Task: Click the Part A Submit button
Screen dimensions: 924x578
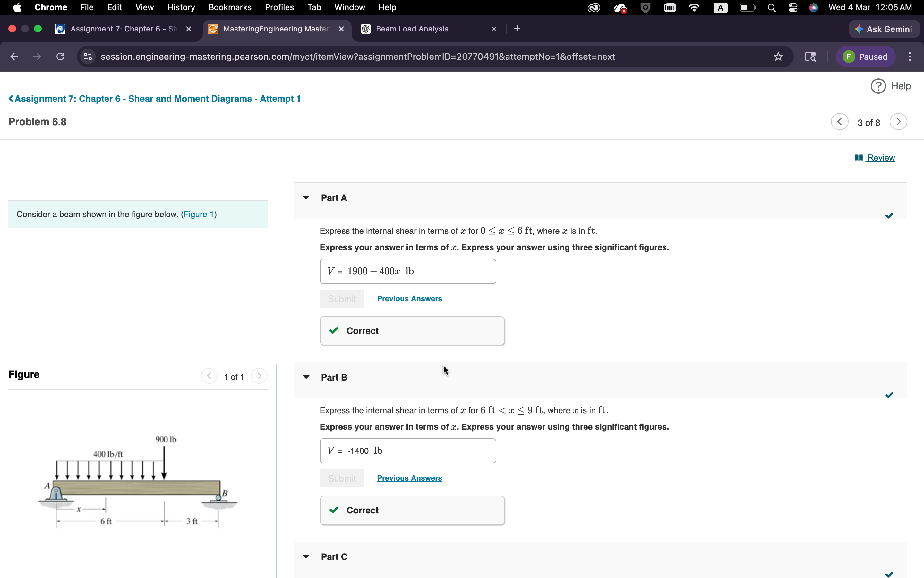Action: pos(342,299)
